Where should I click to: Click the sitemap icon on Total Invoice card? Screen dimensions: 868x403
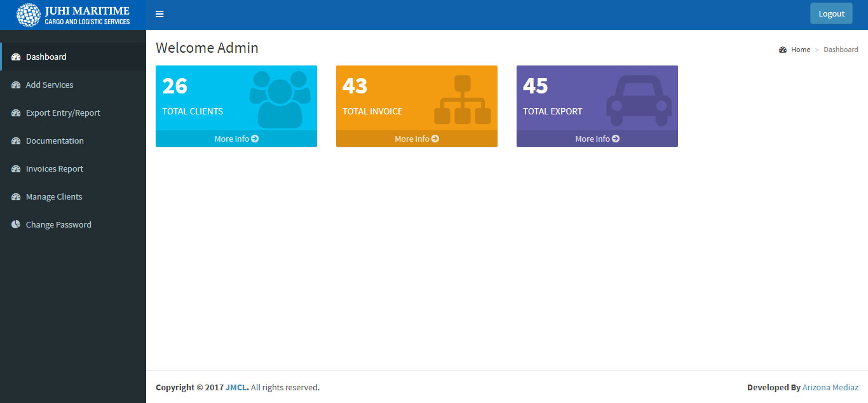click(x=462, y=100)
